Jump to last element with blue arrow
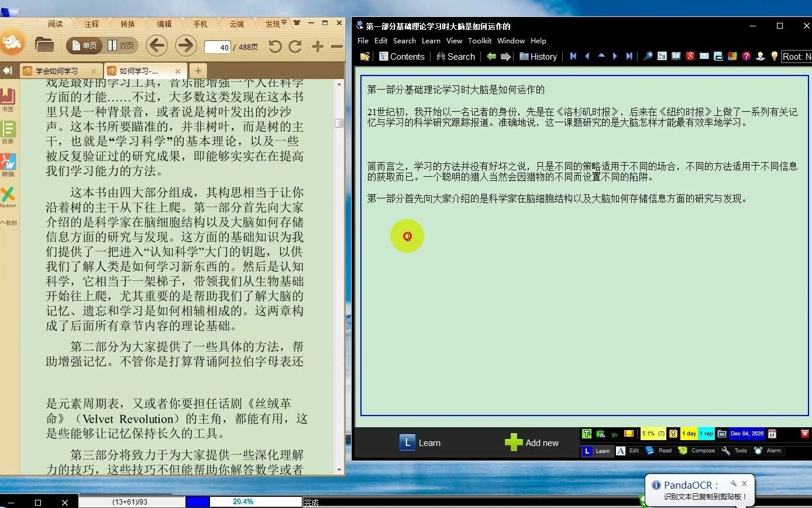The height and width of the screenshot is (508, 812). coord(629,56)
